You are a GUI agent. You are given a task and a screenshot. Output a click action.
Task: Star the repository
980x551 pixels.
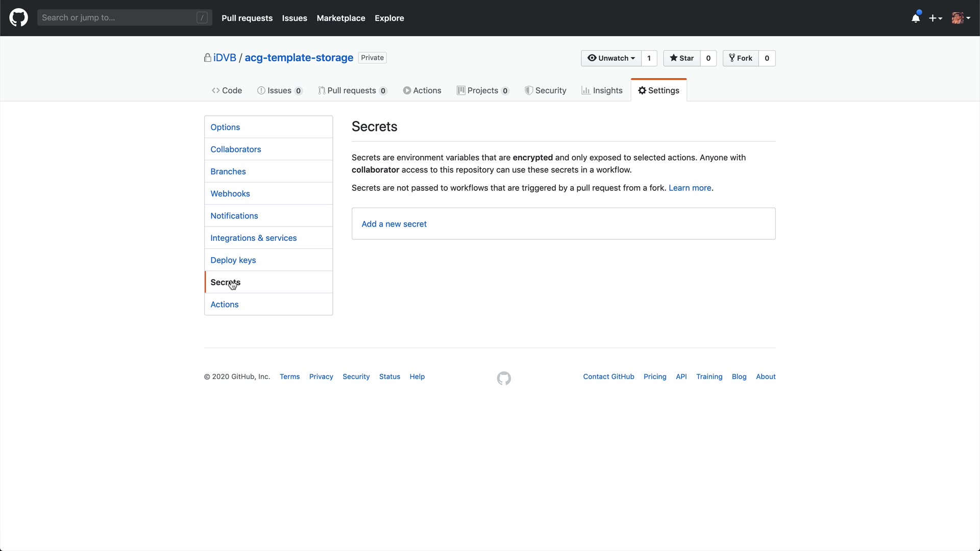coord(682,58)
